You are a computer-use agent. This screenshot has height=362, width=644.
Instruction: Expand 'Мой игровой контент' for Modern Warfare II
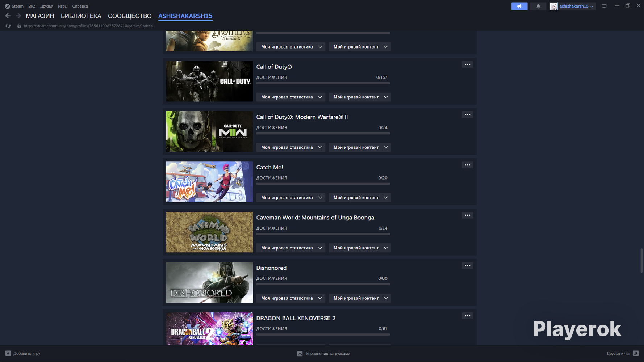point(360,147)
